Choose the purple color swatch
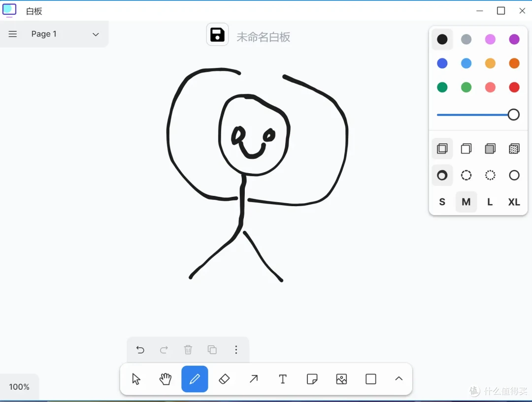Screen dimensions: 532x402 (x=514, y=39)
